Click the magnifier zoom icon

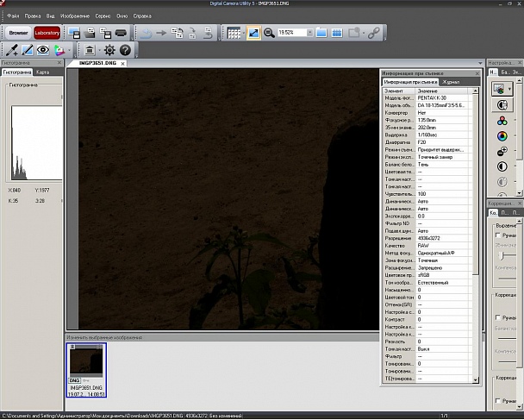(x=269, y=33)
